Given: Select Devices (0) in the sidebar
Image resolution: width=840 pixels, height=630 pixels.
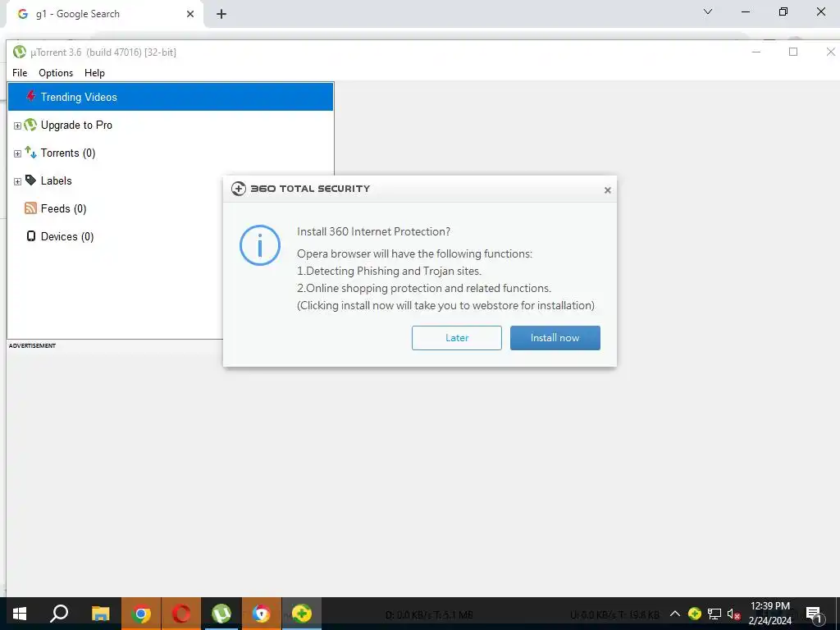Looking at the screenshot, I should click(67, 236).
